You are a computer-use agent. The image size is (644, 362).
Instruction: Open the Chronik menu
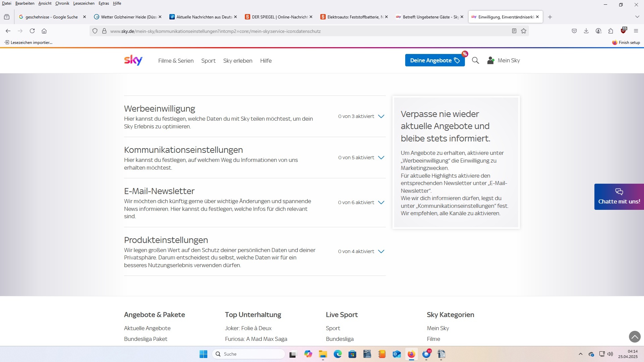[62, 3]
